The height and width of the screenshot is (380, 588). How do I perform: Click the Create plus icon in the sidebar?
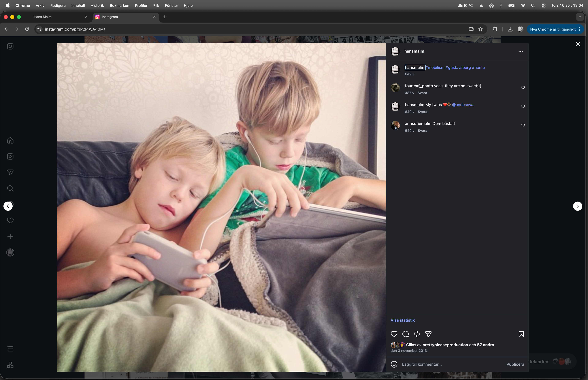tap(10, 236)
